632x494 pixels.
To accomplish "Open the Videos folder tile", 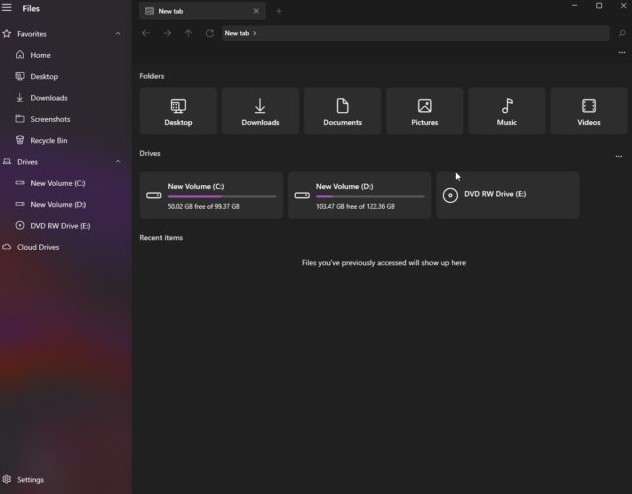I will 588,111.
